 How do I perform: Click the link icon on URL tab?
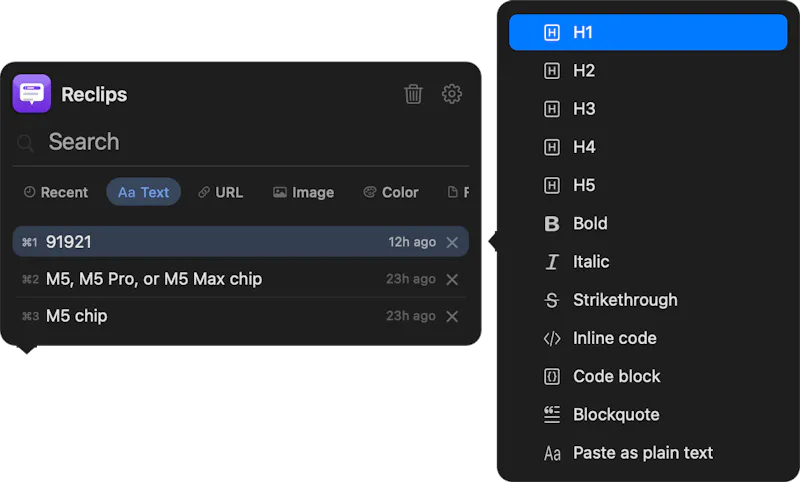pos(204,192)
